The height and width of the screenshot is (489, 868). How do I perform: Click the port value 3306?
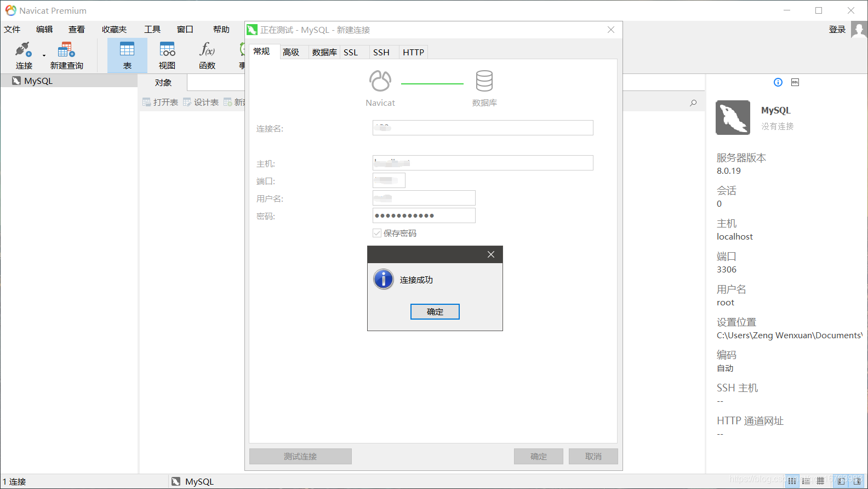click(727, 270)
